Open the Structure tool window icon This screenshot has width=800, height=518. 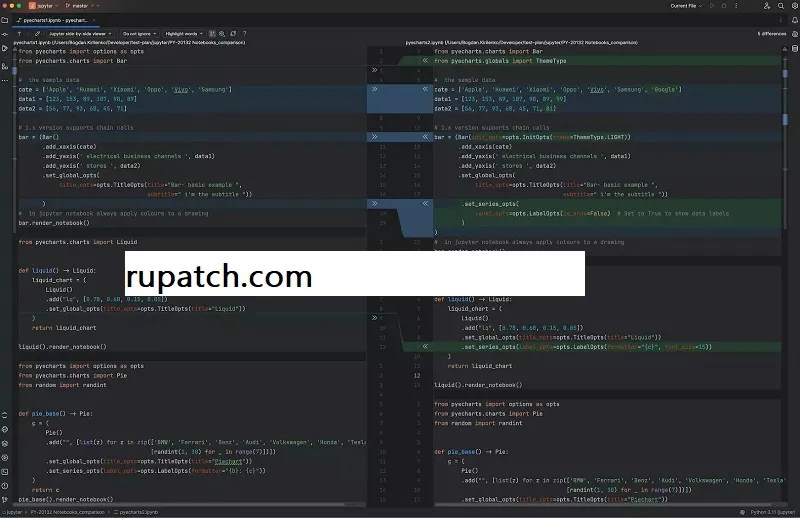[x=5, y=66]
